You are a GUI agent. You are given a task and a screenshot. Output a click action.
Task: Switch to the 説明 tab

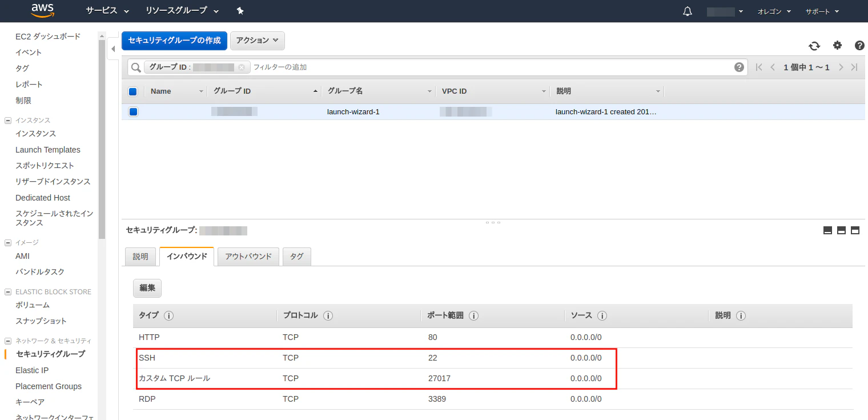[140, 257]
